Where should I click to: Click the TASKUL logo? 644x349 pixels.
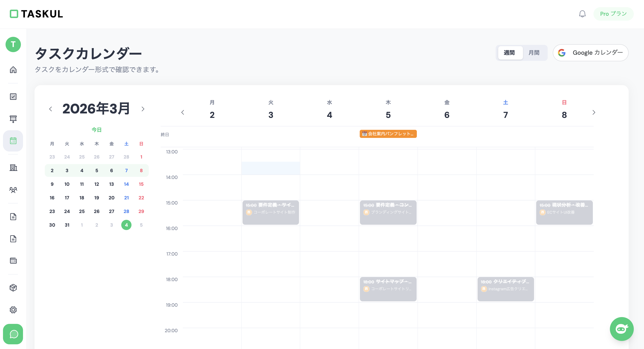pos(36,14)
